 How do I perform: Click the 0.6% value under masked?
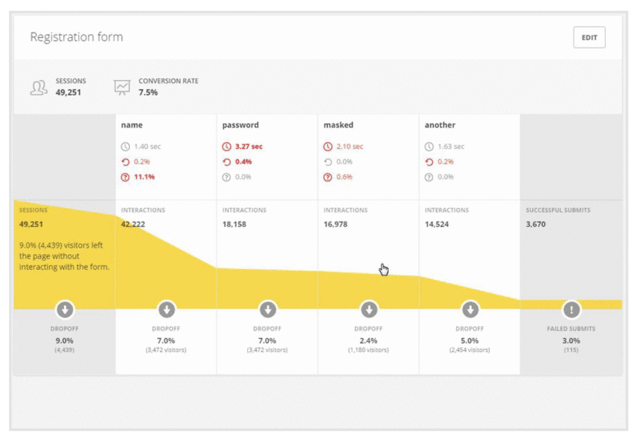(344, 177)
